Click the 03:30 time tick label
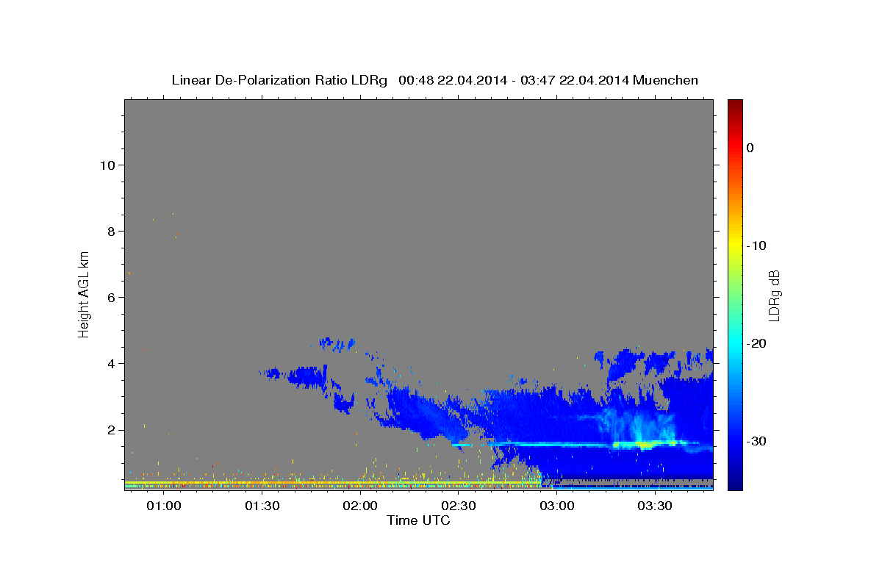Image resolution: width=882 pixels, height=588 pixels. (x=655, y=506)
